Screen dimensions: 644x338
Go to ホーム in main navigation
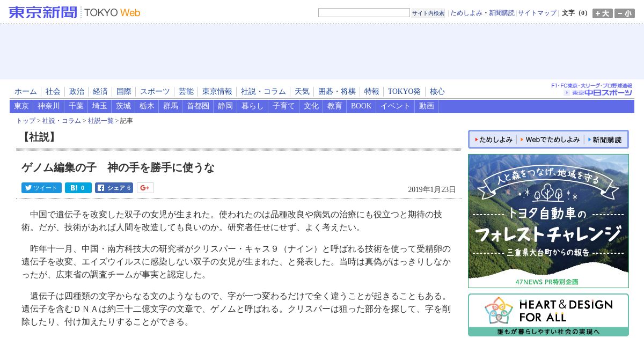click(x=26, y=92)
